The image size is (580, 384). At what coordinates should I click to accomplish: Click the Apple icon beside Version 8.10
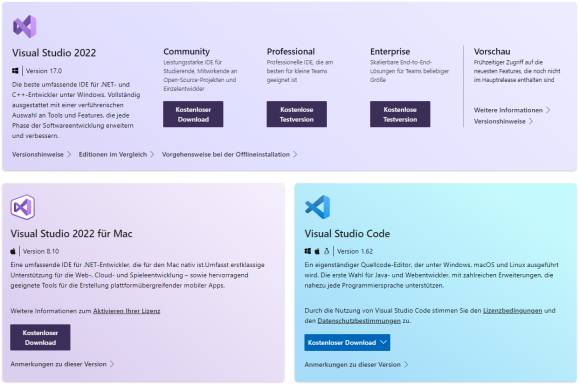pyautogui.click(x=13, y=251)
